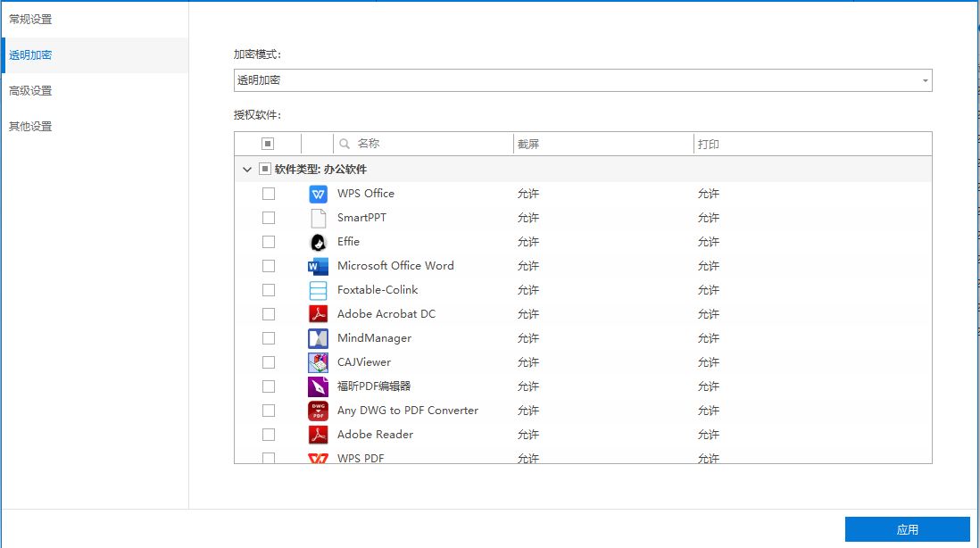Tick the MindManager checkbox
Viewport: 980px width, 548px height.
[269, 338]
